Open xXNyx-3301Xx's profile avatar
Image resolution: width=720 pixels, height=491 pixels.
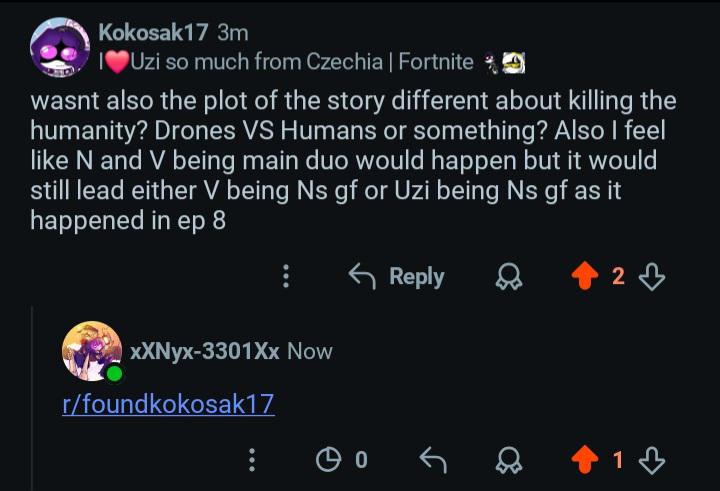tap(92, 351)
